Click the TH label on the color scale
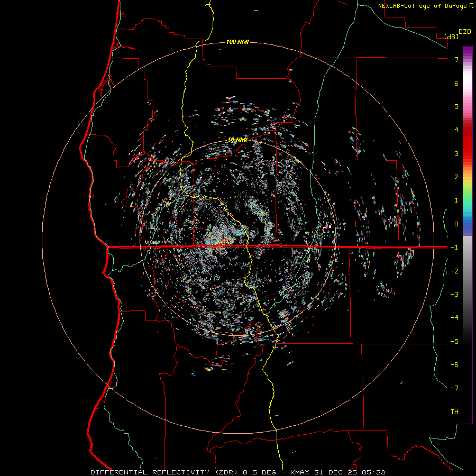 [454, 412]
